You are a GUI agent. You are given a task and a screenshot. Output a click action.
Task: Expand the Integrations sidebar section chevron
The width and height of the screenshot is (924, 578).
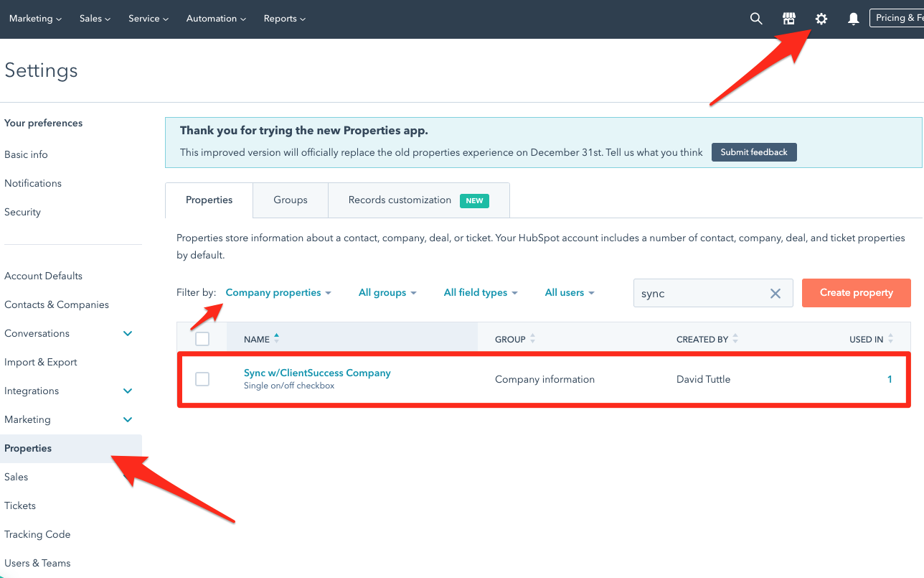coord(128,391)
